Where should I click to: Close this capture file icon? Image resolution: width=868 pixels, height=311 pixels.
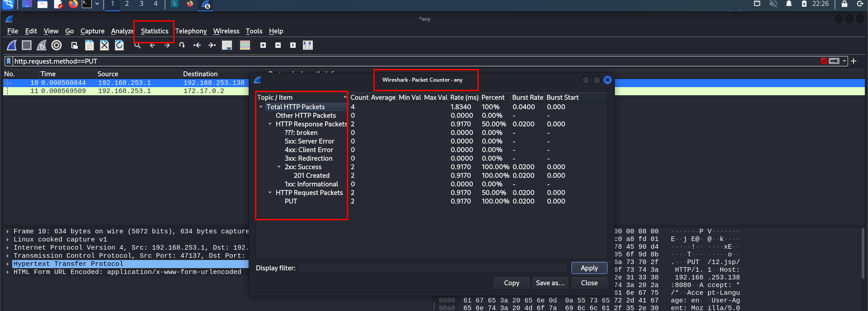click(x=104, y=45)
